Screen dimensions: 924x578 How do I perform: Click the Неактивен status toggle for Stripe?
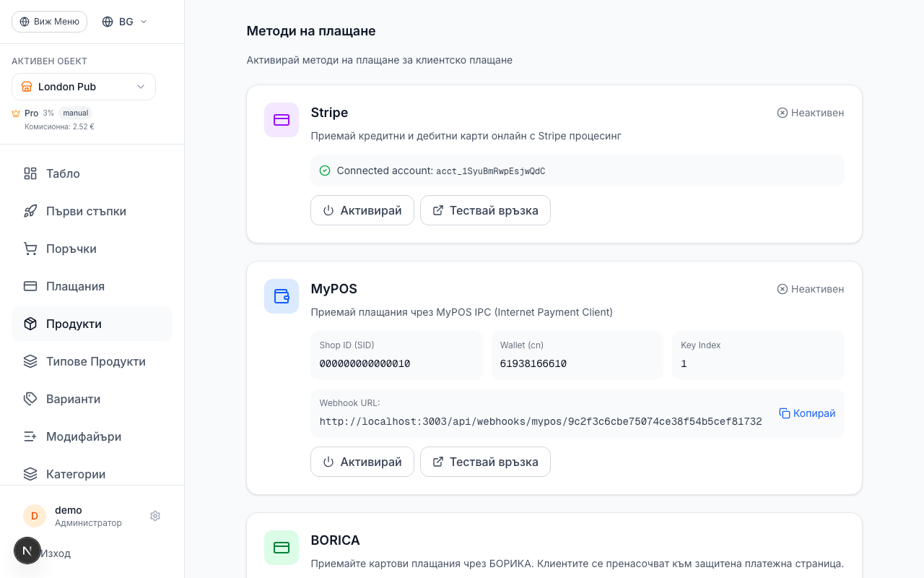tap(810, 113)
